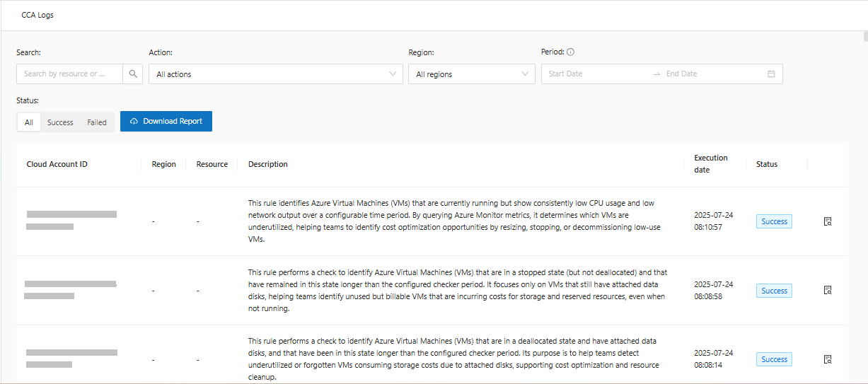Click the Status column header
Image resolution: width=868 pixels, height=384 pixels.
767,164
